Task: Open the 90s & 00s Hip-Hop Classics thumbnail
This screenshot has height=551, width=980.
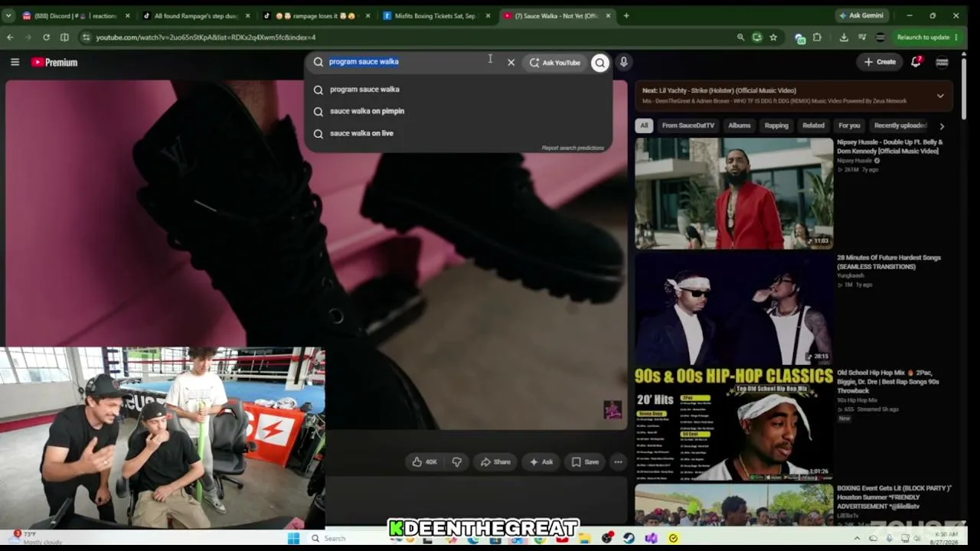Action: point(733,424)
